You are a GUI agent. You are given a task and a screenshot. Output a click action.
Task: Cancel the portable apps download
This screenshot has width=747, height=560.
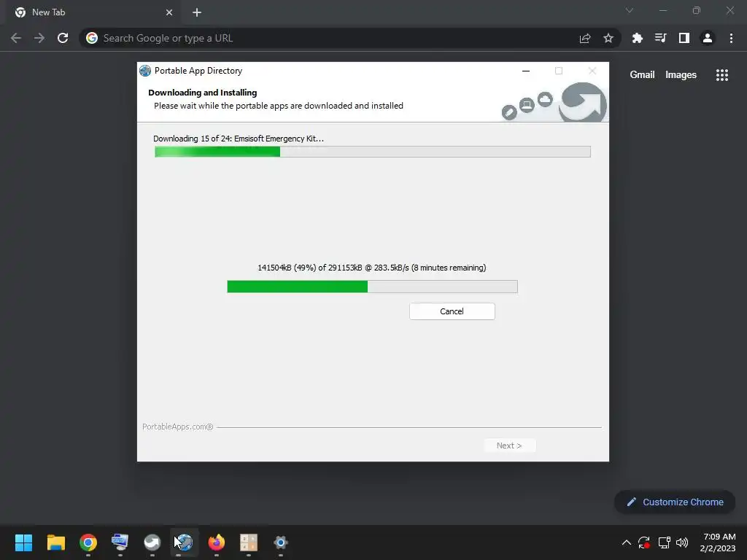[x=452, y=311]
